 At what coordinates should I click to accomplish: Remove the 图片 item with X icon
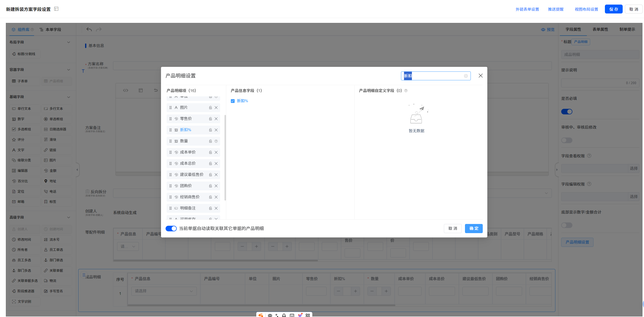(x=216, y=108)
